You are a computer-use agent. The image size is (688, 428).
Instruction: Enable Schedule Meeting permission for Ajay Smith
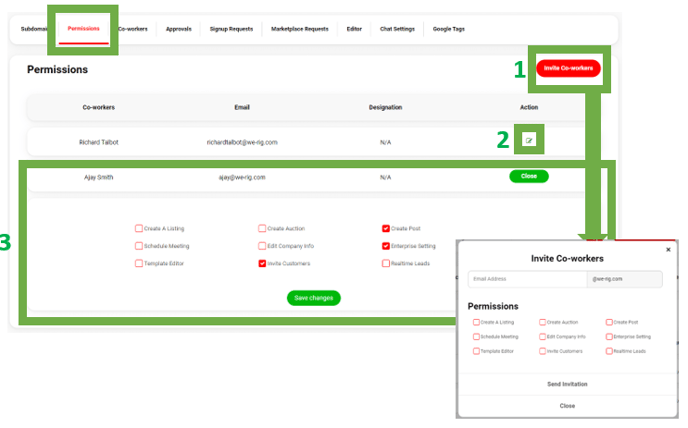pyautogui.click(x=139, y=246)
